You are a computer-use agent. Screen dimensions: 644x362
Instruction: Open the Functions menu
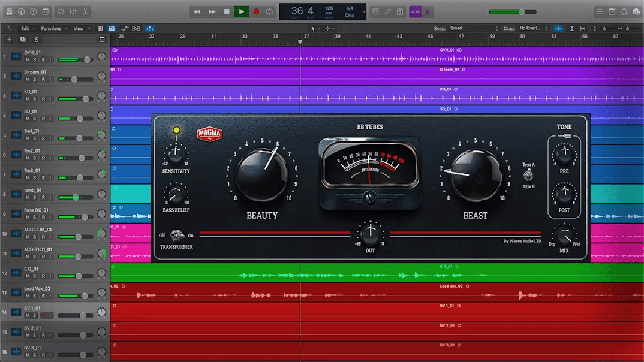coord(54,28)
